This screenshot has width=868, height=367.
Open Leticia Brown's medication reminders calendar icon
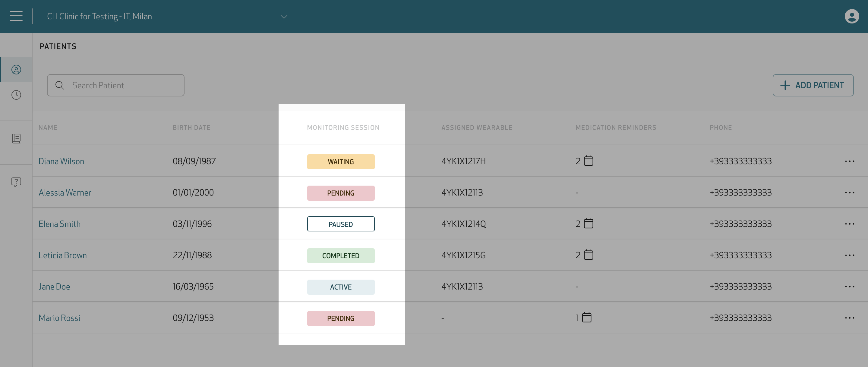[588, 255]
